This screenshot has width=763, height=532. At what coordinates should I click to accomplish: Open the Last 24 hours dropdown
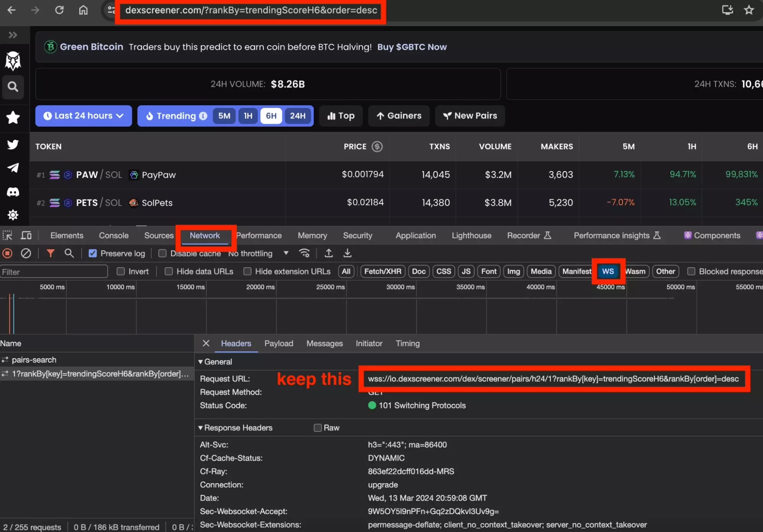coord(83,116)
